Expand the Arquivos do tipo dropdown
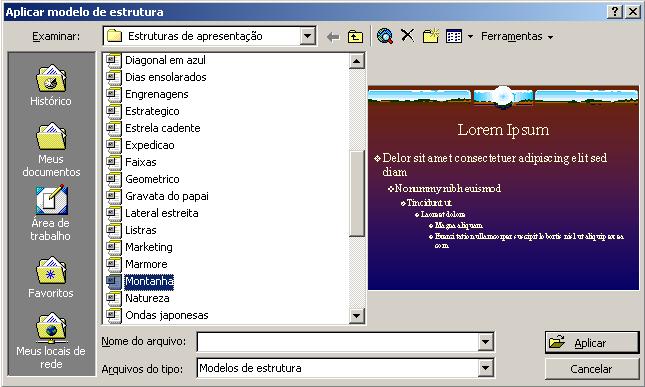Viewport: 645px width, 387px height. [485, 368]
